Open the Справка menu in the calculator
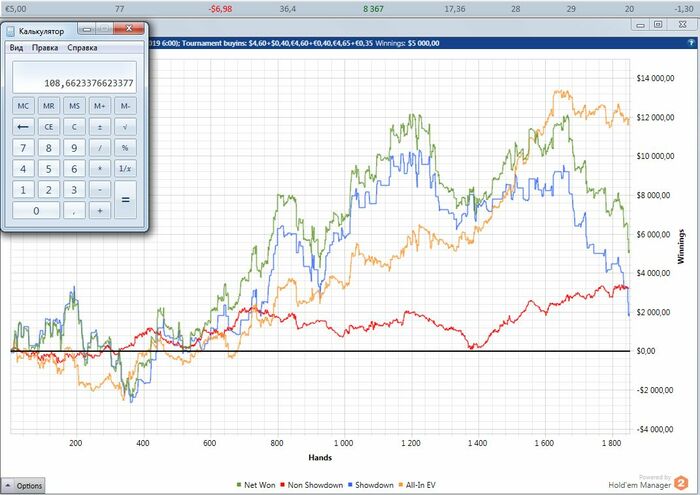Screen dimensions: 700x495 (82, 48)
